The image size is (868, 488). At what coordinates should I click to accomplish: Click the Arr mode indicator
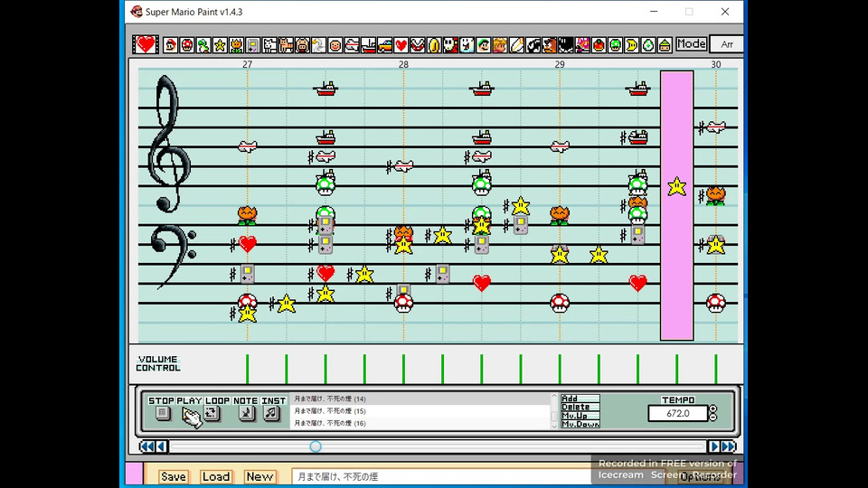click(x=726, y=44)
